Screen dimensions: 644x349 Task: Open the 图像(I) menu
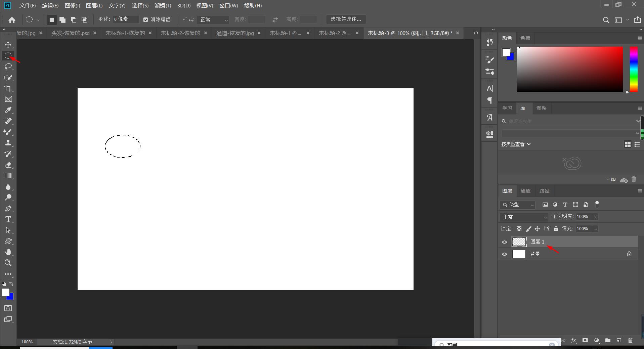click(72, 5)
